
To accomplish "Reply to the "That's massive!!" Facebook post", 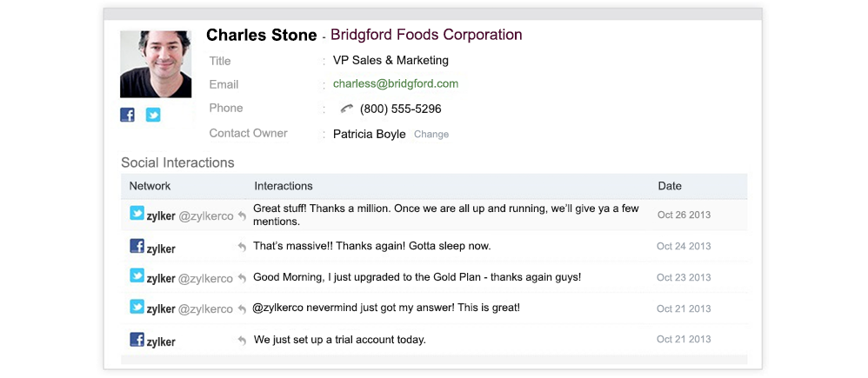I will [242, 248].
